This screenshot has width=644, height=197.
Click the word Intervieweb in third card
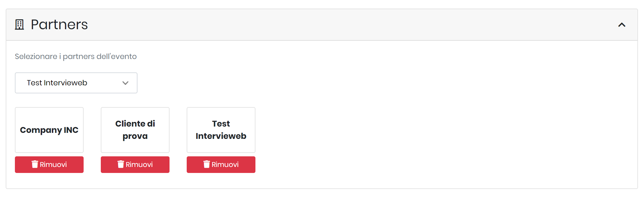point(221,136)
